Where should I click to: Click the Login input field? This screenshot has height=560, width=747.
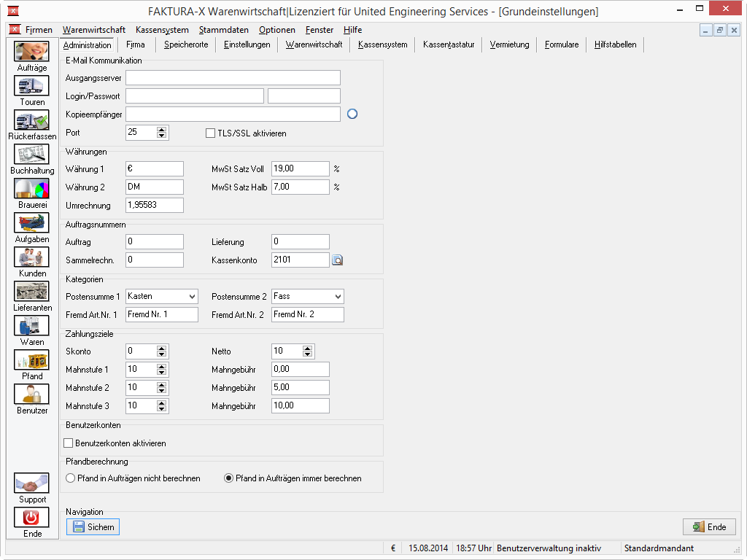tap(195, 96)
